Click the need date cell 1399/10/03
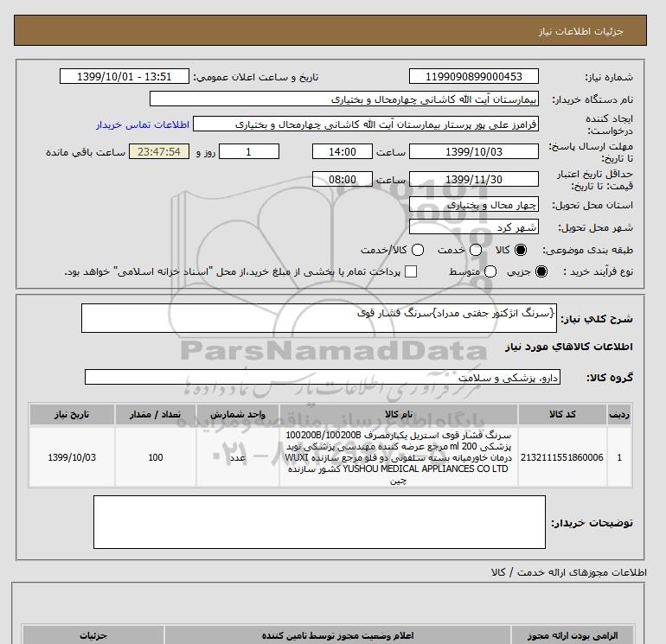This screenshot has width=666, height=644. click(x=72, y=457)
